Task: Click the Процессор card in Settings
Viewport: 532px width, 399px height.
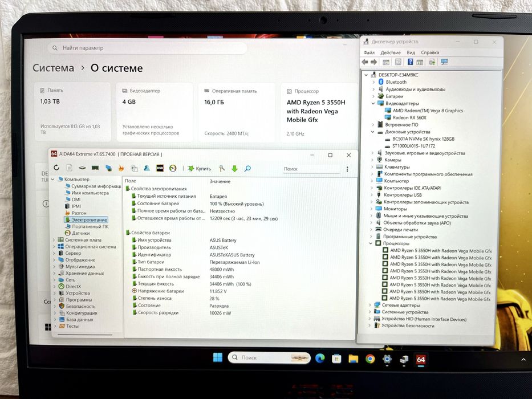Action: click(319, 113)
